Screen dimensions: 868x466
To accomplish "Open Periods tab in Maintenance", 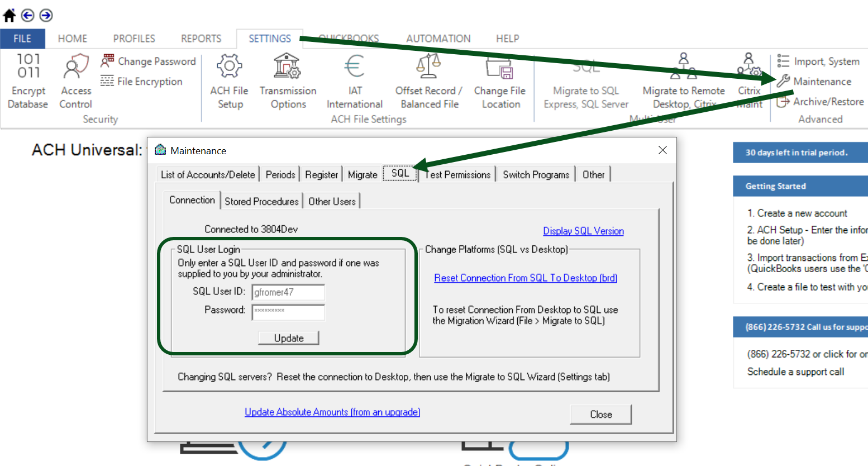I will [280, 174].
